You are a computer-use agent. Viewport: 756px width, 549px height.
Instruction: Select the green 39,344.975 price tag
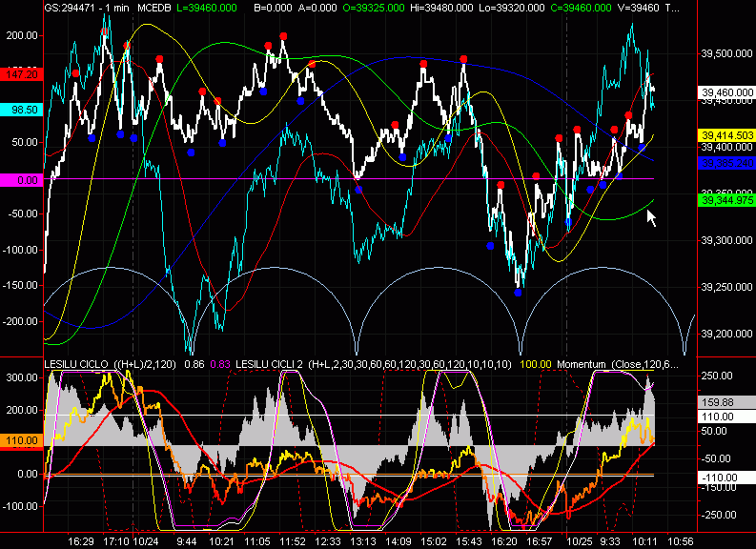tap(727, 200)
